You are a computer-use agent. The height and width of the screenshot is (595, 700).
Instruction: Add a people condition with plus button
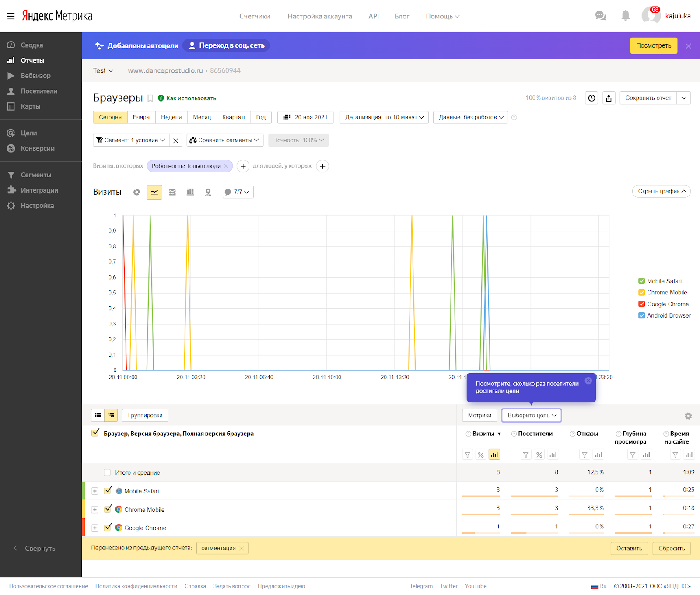click(322, 166)
